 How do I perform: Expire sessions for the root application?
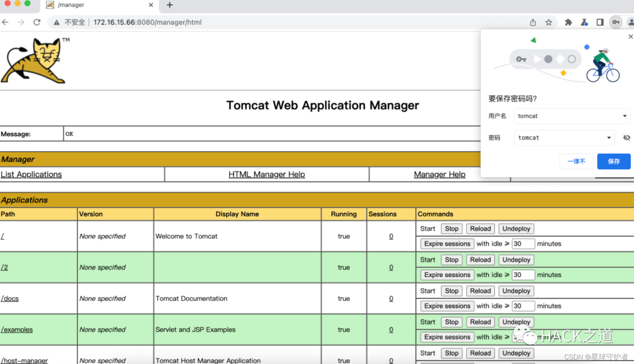click(447, 244)
